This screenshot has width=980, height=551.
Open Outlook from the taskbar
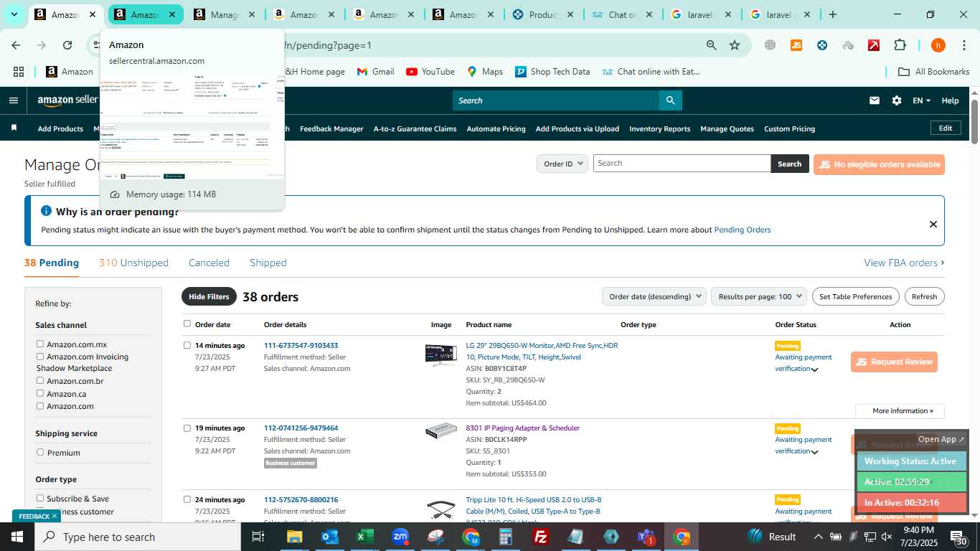tap(329, 537)
